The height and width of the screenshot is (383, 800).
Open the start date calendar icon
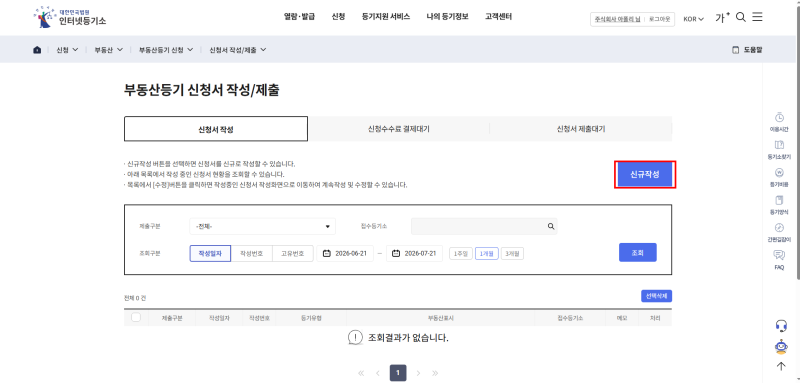(327, 253)
